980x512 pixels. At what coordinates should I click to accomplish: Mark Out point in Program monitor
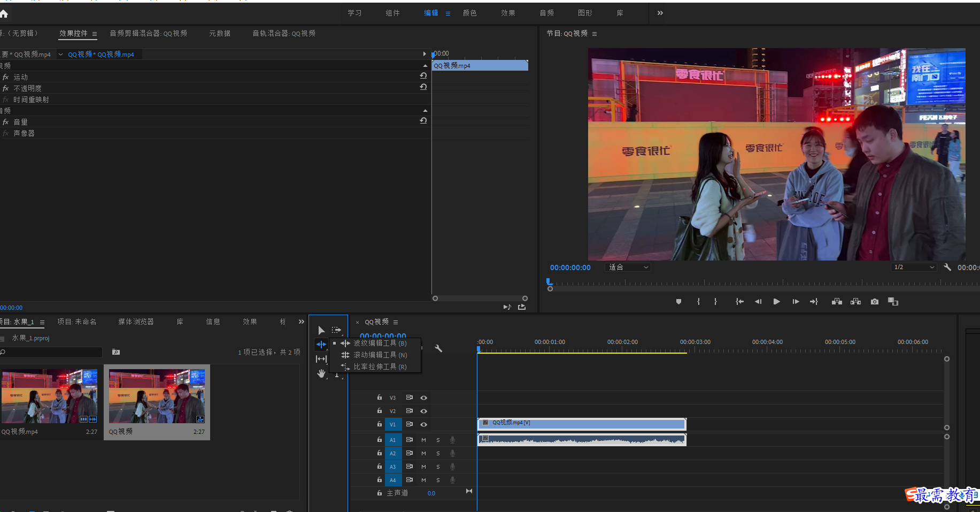pos(715,302)
